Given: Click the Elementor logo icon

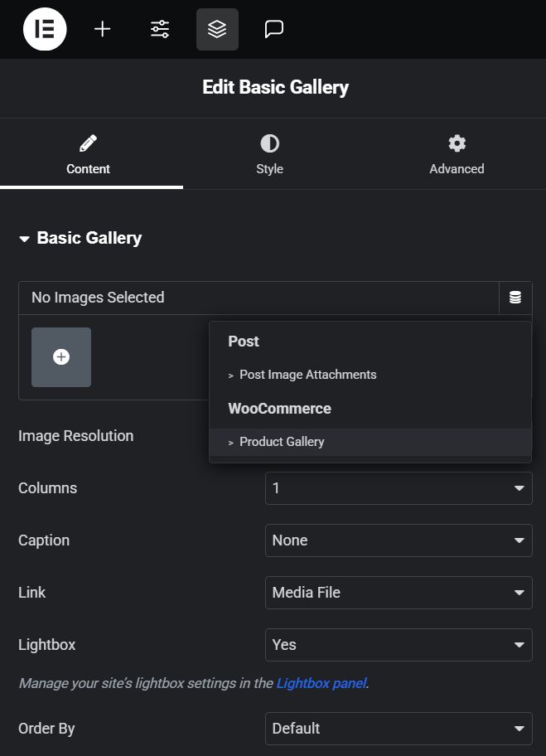Looking at the screenshot, I should point(45,29).
